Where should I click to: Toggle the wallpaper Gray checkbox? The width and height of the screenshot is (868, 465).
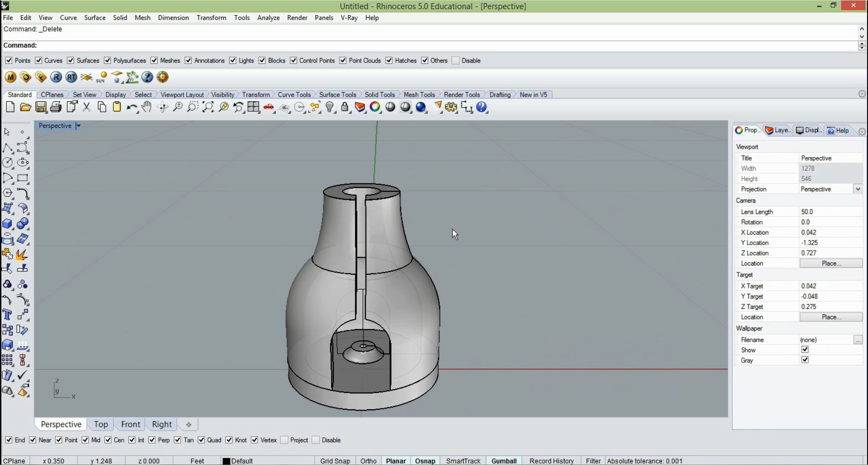pos(805,360)
